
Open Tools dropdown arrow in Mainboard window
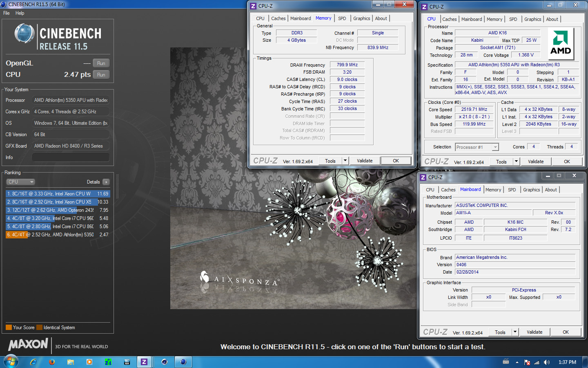(515, 332)
